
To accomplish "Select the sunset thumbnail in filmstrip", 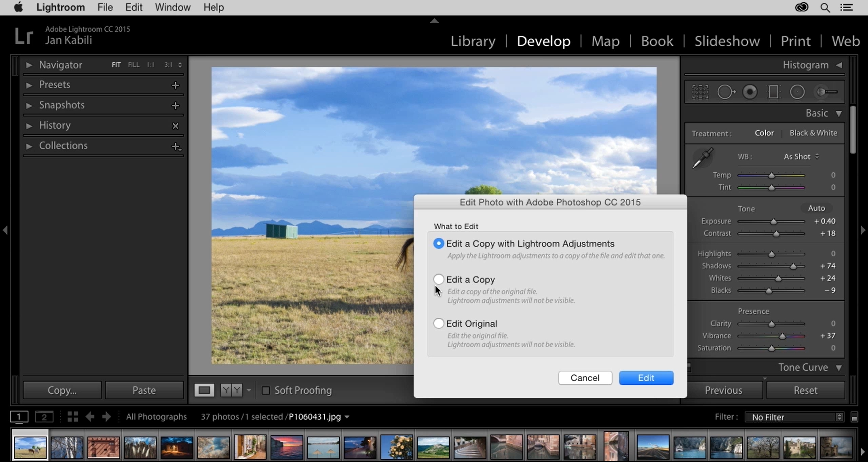I will point(287,447).
